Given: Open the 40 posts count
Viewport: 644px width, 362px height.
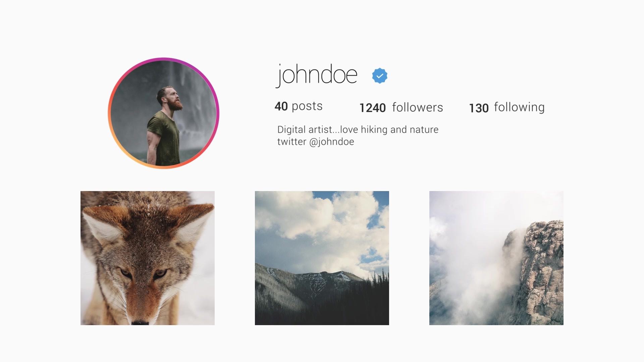Looking at the screenshot, I should click(299, 106).
